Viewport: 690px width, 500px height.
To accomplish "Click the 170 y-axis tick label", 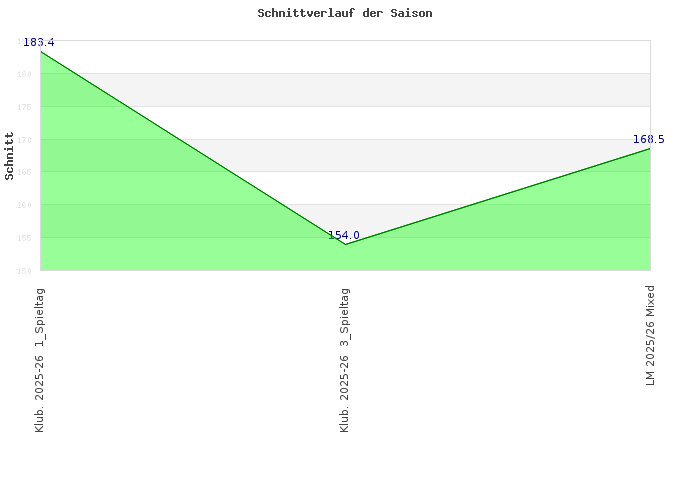I will point(29,140).
